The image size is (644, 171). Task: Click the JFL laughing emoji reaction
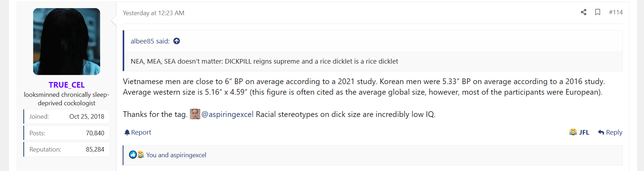[573, 132]
